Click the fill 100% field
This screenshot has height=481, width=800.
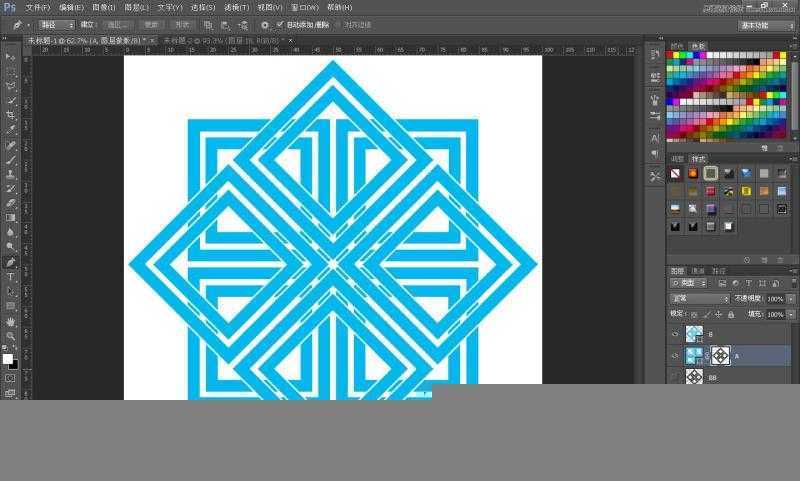pos(776,314)
